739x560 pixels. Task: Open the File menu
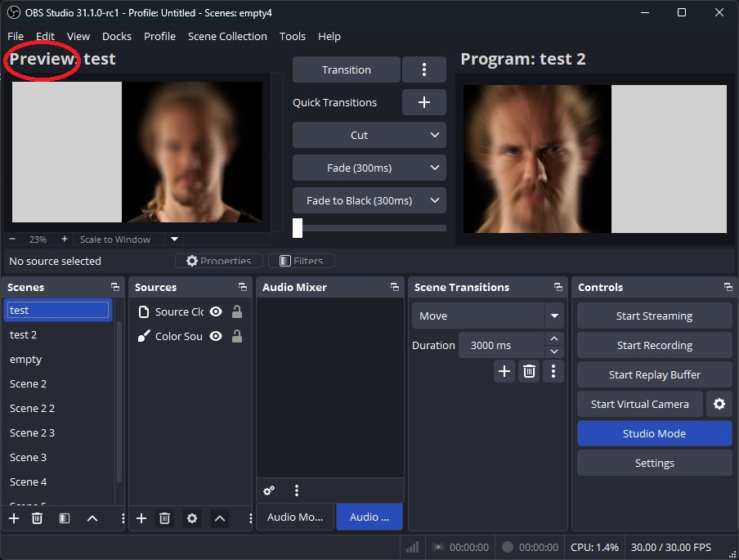pos(16,36)
